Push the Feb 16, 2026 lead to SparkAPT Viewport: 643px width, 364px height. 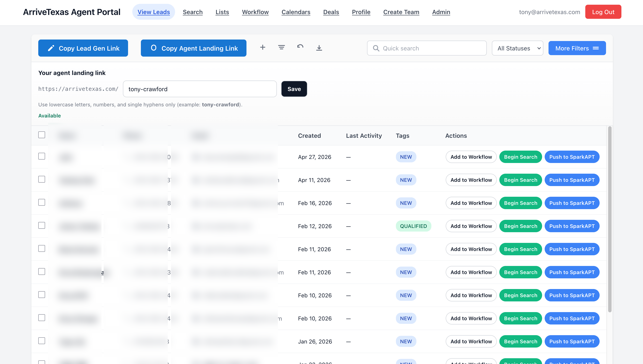(x=572, y=203)
